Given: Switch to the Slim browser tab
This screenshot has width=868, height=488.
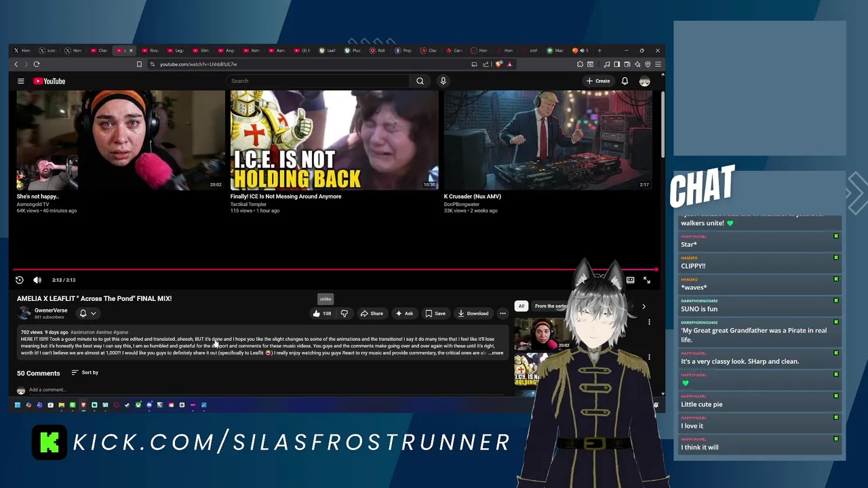Looking at the screenshot, I should pos(201,50).
